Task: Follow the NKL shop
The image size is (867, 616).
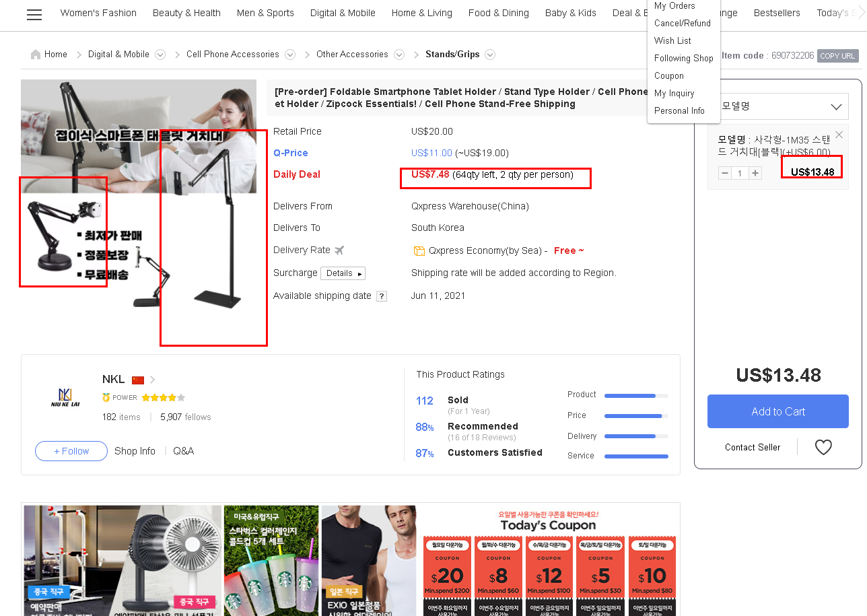Action: (x=71, y=451)
